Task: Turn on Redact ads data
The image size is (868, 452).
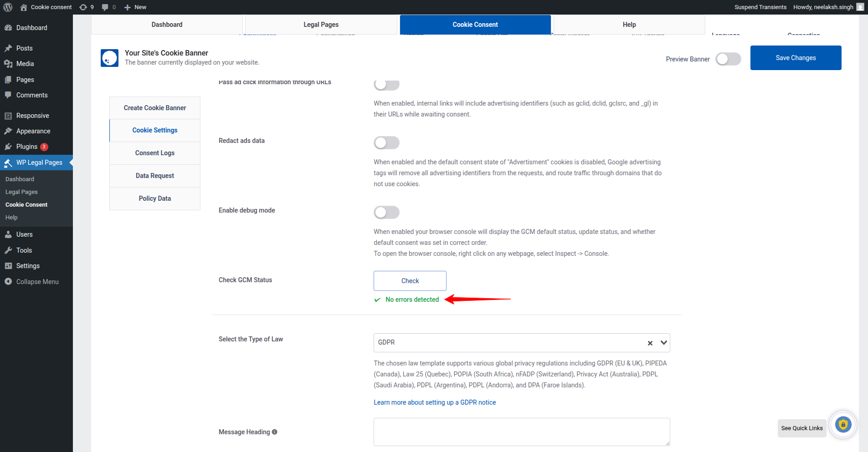Action: tap(386, 142)
